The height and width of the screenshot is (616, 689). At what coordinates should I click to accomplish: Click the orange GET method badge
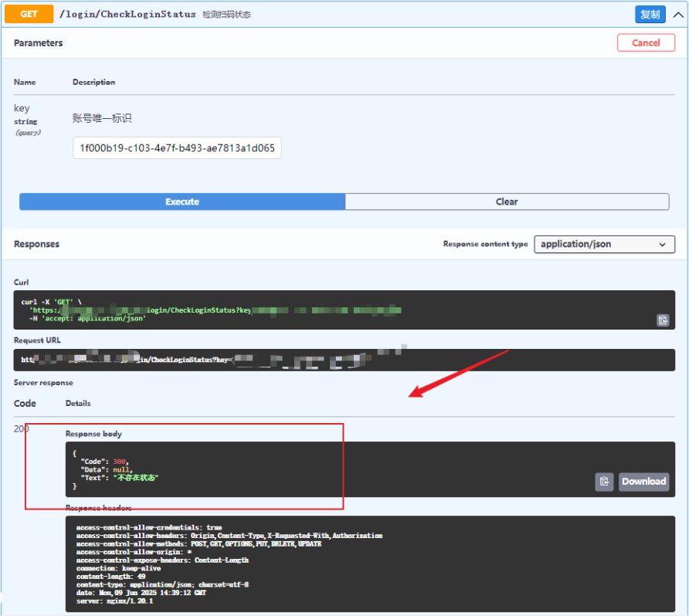(x=29, y=14)
